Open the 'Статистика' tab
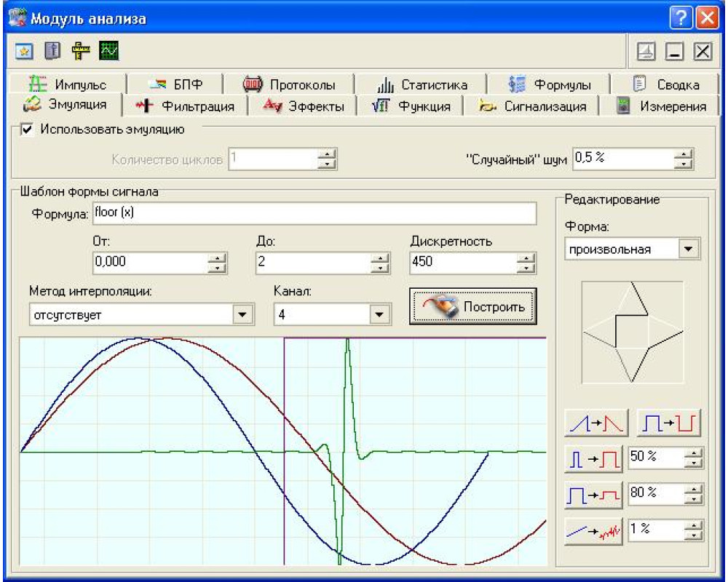The height and width of the screenshot is (582, 728). (x=424, y=85)
